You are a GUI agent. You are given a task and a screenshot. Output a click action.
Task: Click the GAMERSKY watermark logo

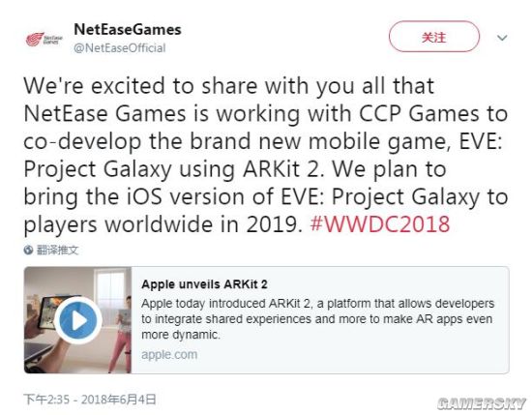[x=481, y=403]
